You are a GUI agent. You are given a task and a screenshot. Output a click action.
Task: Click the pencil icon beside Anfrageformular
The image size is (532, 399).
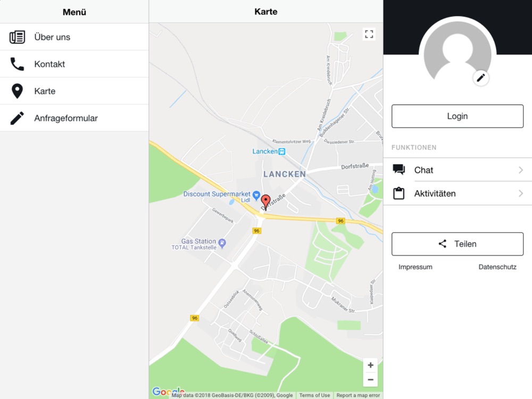click(x=17, y=118)
